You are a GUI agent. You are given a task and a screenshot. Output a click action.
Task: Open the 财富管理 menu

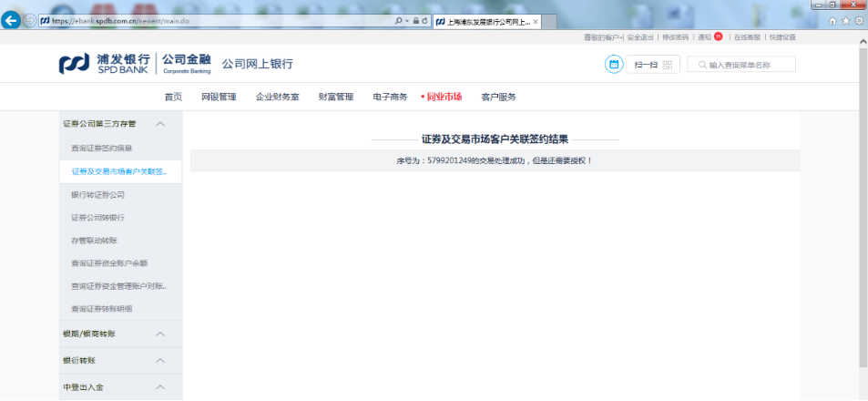click(x=335, y=97)
